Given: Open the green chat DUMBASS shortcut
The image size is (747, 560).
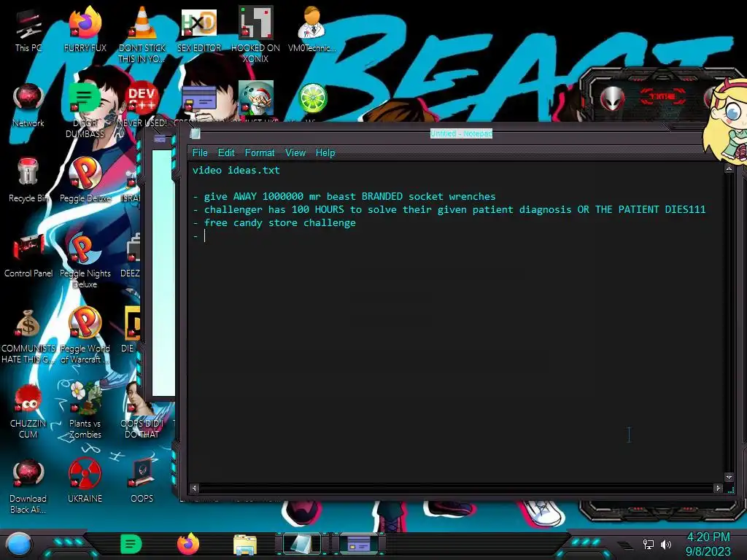Looking at the screenshot, I should coord(85,109).
